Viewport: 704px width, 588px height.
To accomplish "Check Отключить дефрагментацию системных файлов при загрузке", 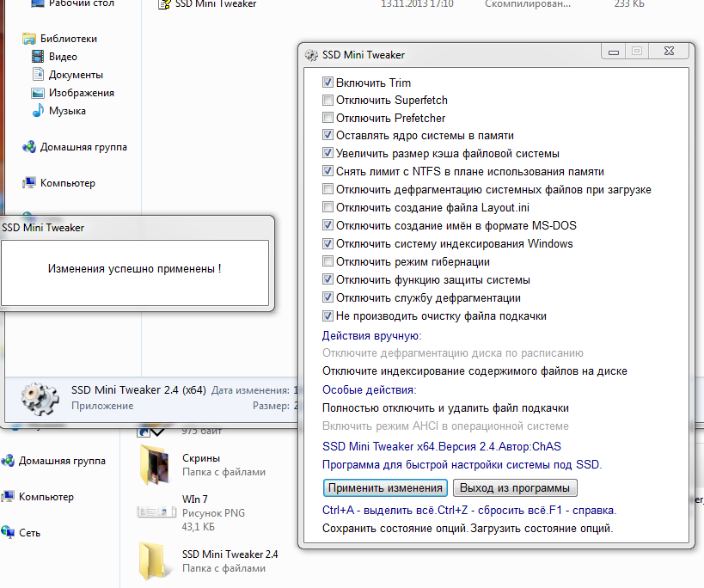I will tap(328, 189).
